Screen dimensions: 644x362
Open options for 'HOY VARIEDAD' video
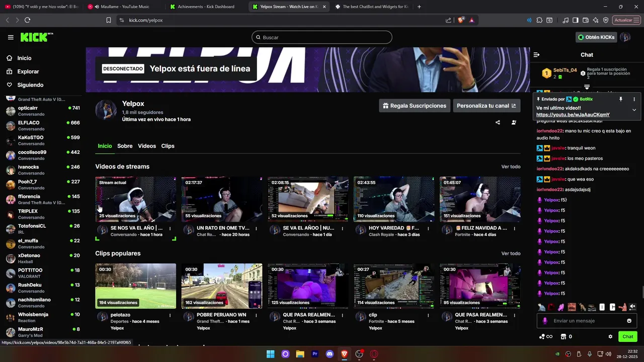pyautogui.click(x=428, y=228)
